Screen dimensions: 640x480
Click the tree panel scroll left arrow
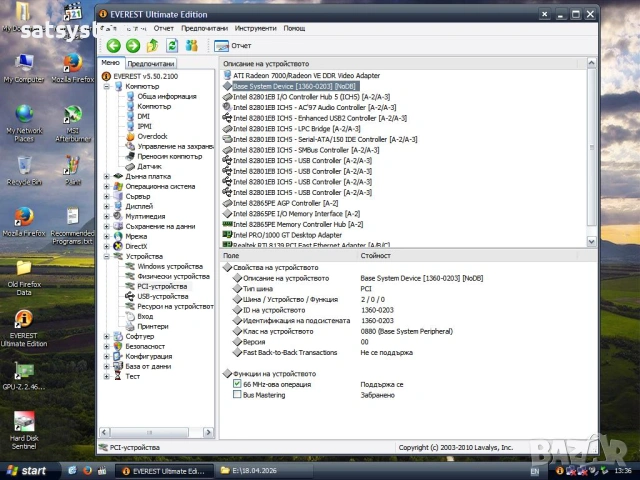pyautogui.click(x=104, y=432)
